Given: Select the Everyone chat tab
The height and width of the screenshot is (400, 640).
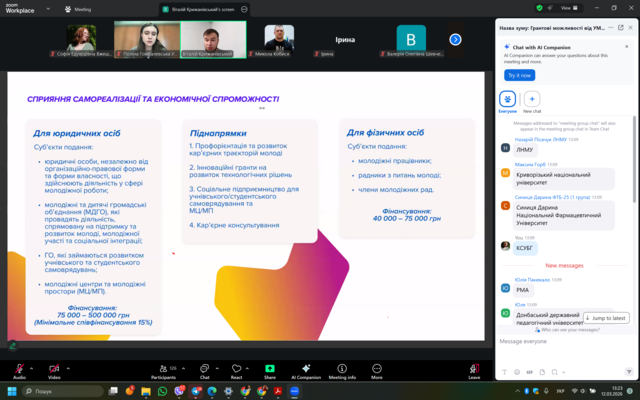Looking at the screenshot, I should (x=509, y=99).
